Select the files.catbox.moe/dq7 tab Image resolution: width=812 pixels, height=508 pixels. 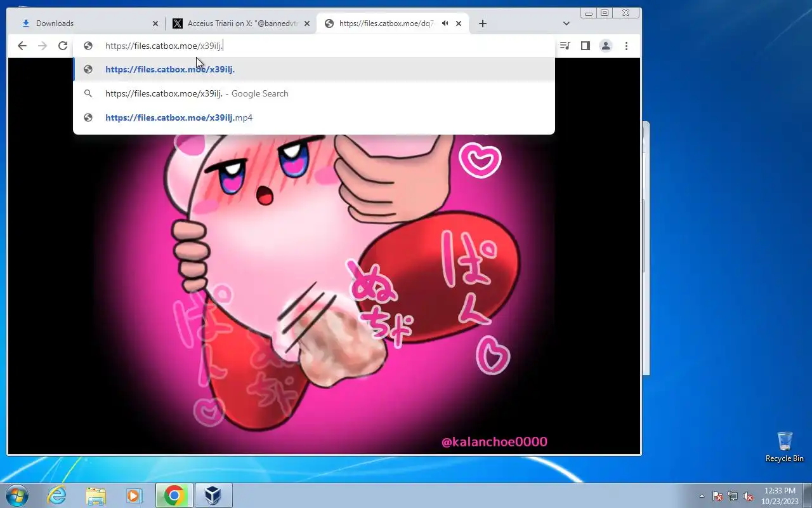point(393,23)
